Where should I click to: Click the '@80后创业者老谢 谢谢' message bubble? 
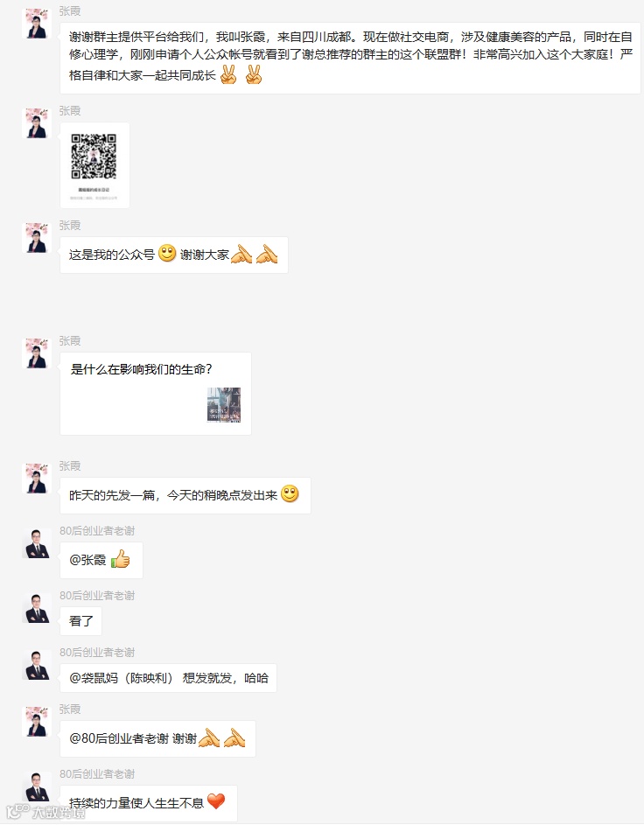tap(157, 738)
